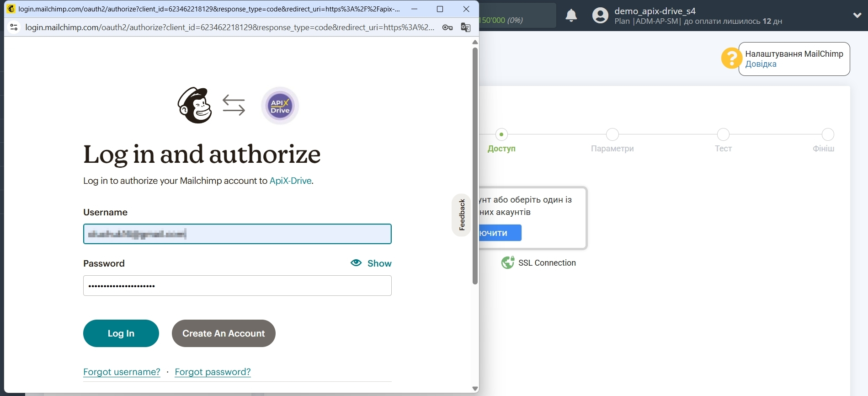Viewport: 868px width, 396px height.
Task: Open the Forgot password? link
Action: (213, 372)
